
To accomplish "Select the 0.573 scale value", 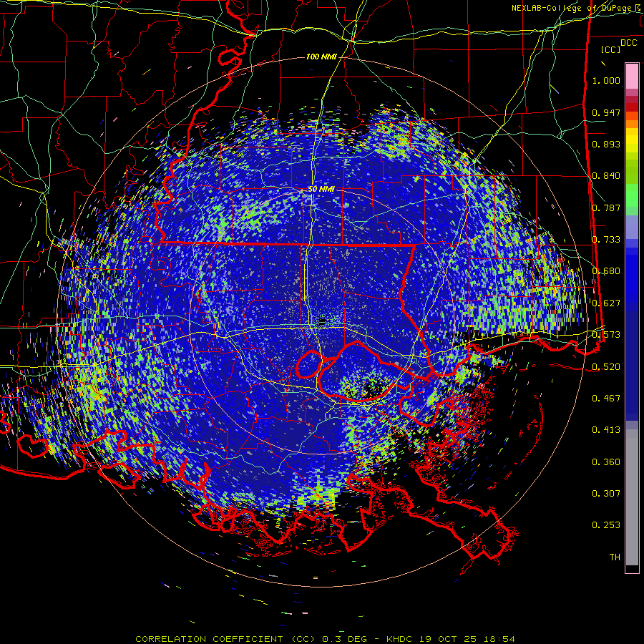I will pyautogui.click(x=606, y=335).
